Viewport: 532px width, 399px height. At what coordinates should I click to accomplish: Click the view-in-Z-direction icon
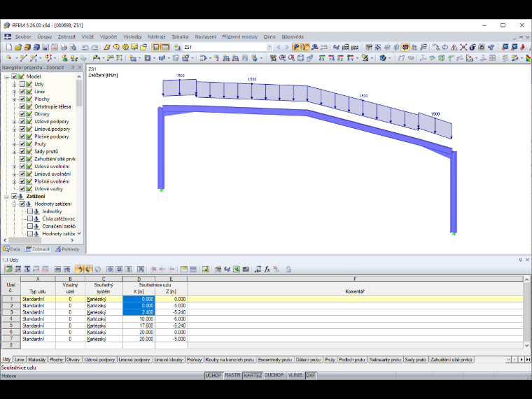click(340, 58)
